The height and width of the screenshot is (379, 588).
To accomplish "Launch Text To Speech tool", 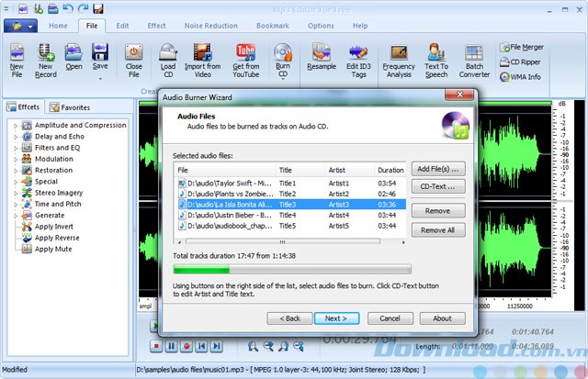I will click(x=436, y=61).
